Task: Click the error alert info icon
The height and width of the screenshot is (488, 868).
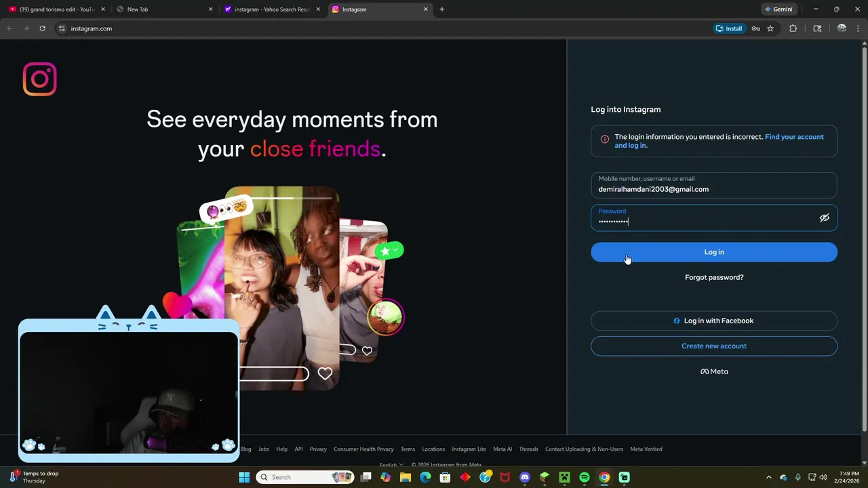Action: point(605,139)
